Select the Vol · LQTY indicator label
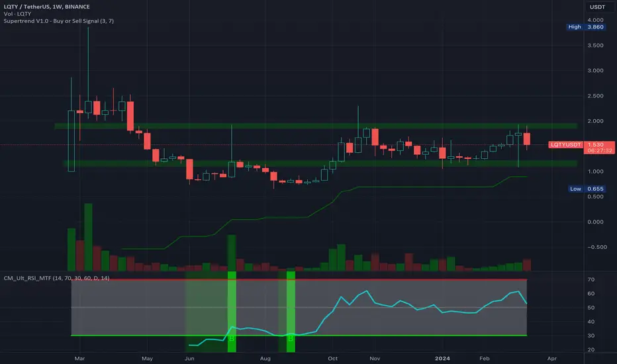Screen dimensions: 617x364 (x=17, y=14)
